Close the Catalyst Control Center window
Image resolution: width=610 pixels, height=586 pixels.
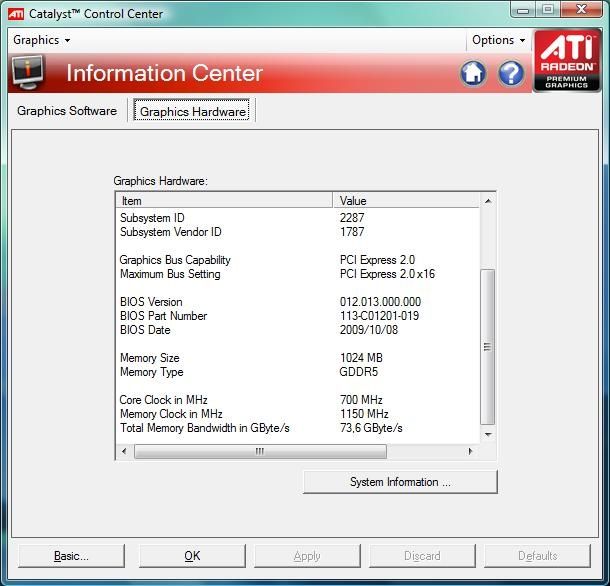click(x=581, y=10)
